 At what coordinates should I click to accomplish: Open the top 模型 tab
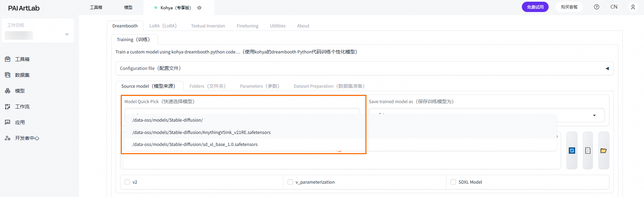tap(128, 8)
